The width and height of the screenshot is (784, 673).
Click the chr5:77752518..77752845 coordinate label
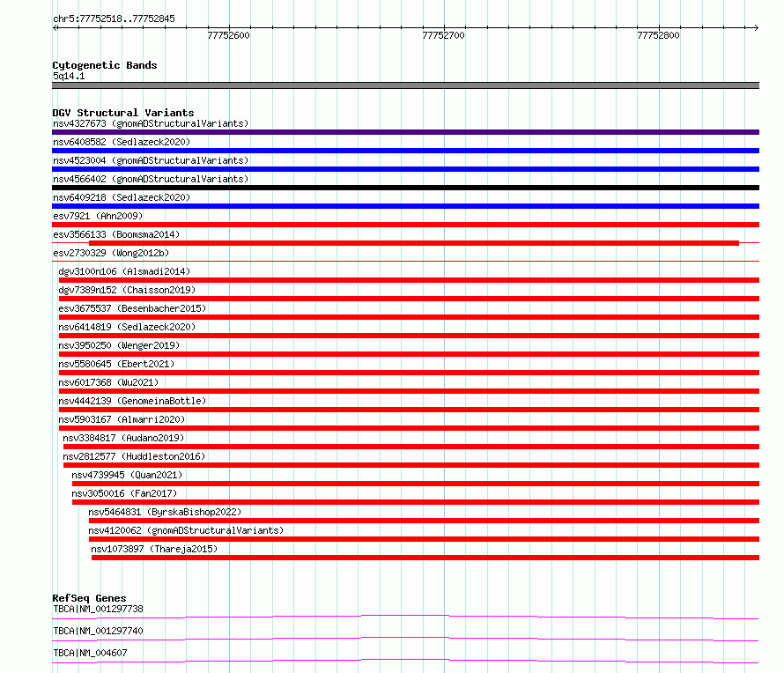tap(114, 19)
